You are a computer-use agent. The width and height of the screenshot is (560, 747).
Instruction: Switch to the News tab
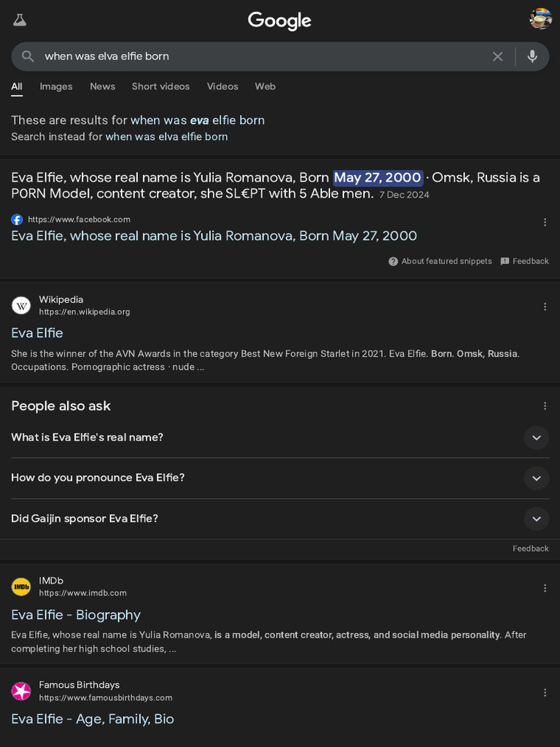point(102,86)
